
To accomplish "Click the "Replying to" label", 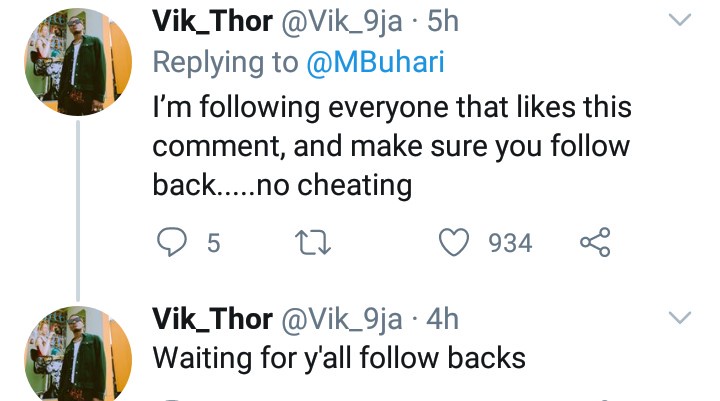I will 224,62.
